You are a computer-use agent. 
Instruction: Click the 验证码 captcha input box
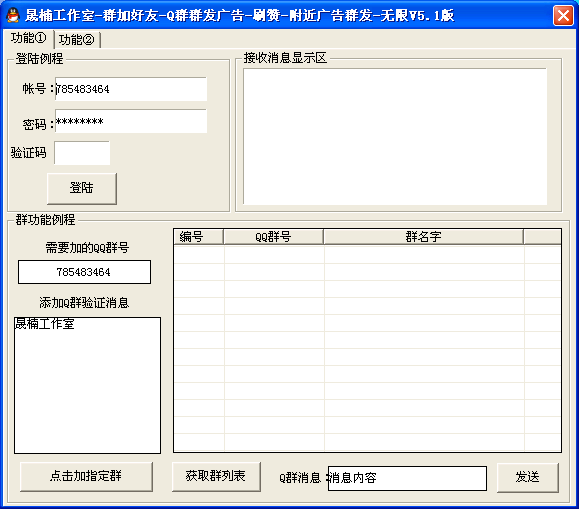[82, 153]
